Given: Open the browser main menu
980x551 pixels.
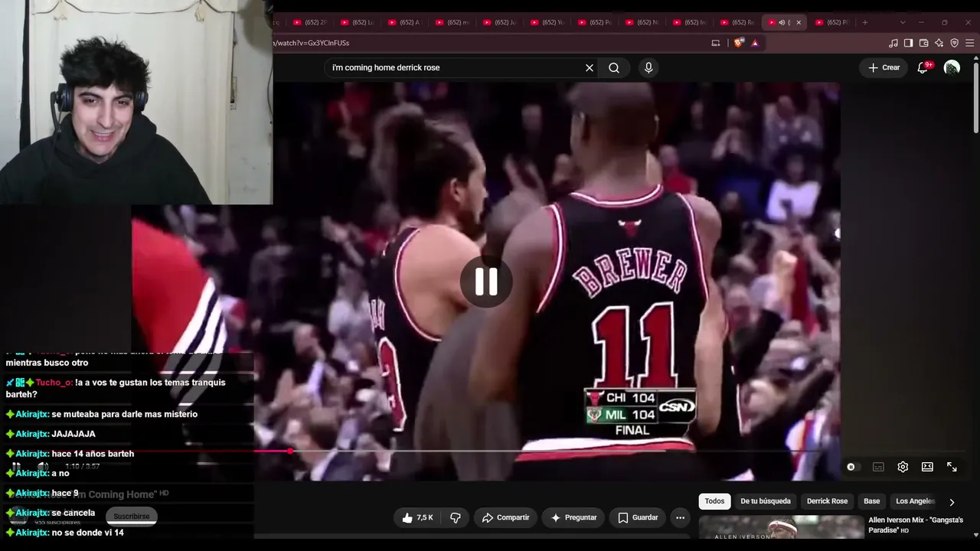Looking at the screenshot, I should (969, 43).
